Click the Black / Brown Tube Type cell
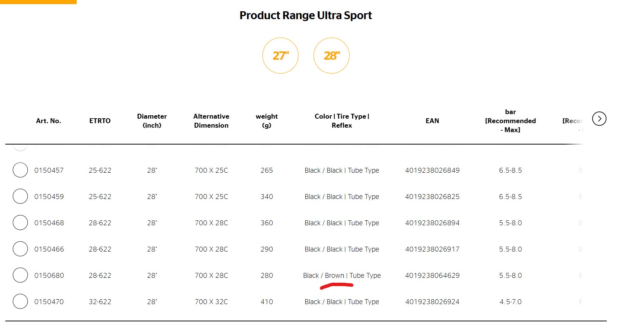Image resolution: width=644 pixels, height=330 pixels. (342, 276)
